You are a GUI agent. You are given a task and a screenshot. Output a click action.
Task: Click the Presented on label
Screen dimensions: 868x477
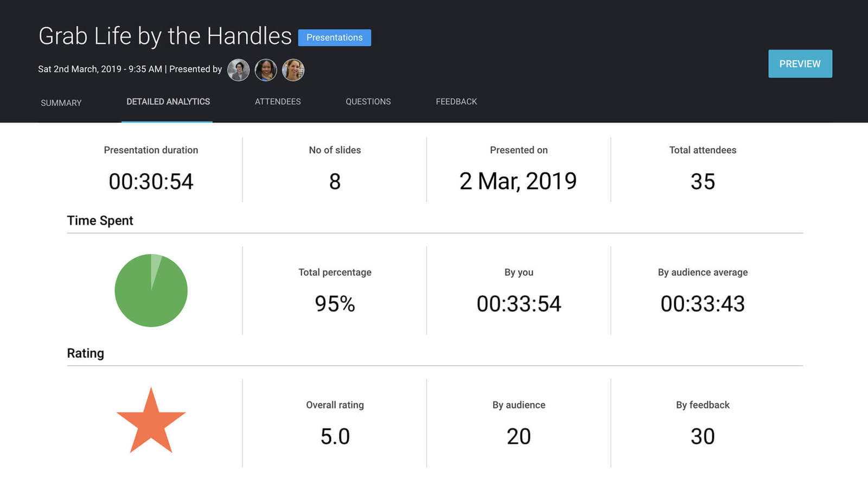point(519,150)
